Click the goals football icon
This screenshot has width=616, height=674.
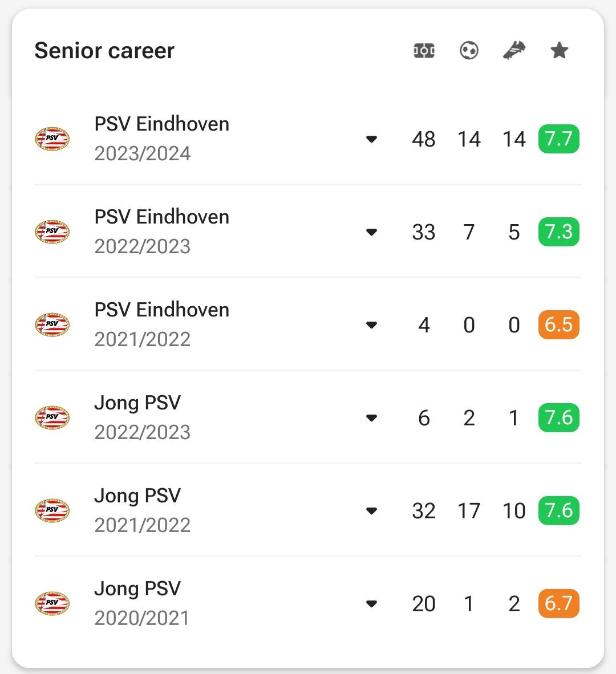point(469,50)
